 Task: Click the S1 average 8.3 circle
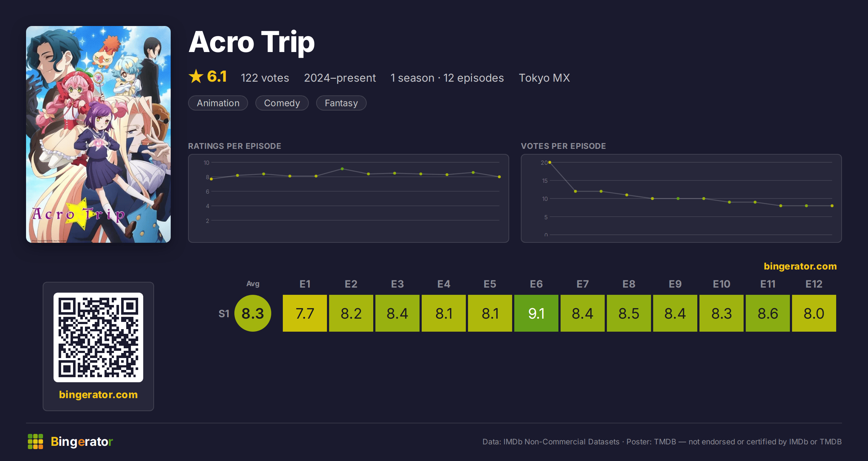point(253,313)
